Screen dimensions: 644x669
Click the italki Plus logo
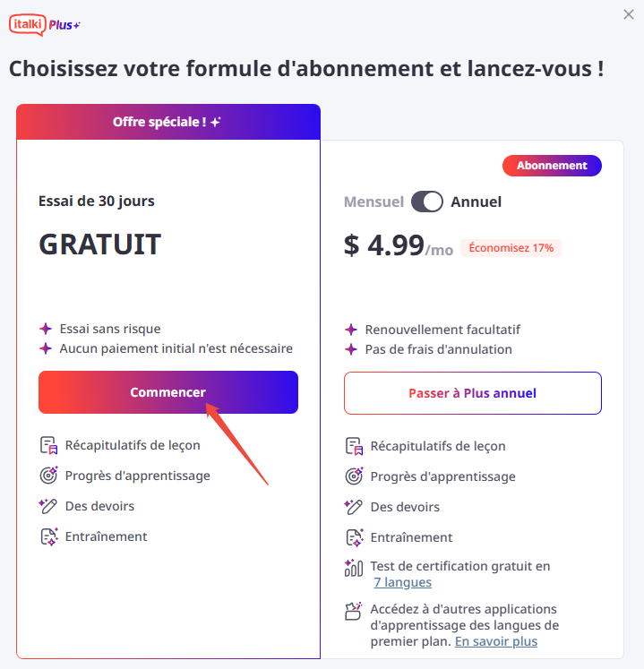[45, 25]
